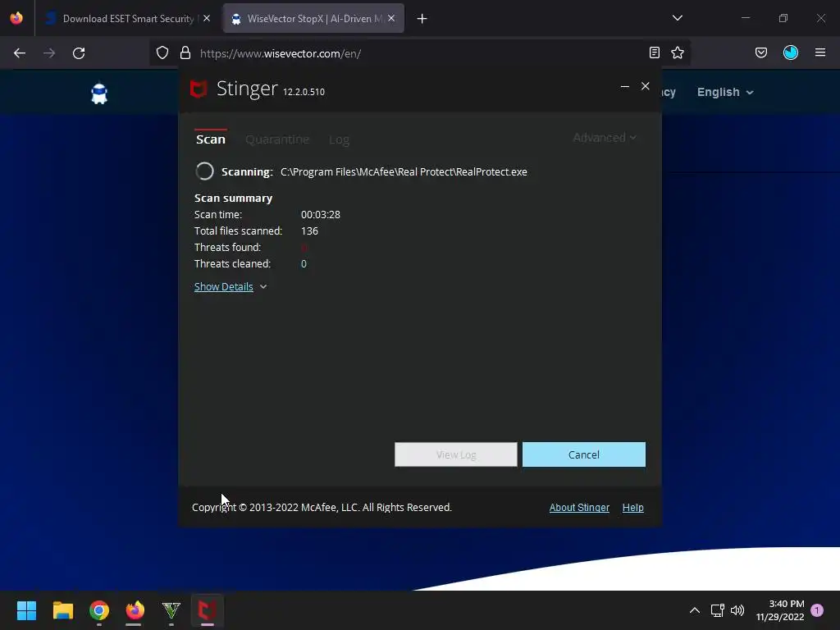
Task: Open the Help link in Stinger
Action: click(632, 507)
